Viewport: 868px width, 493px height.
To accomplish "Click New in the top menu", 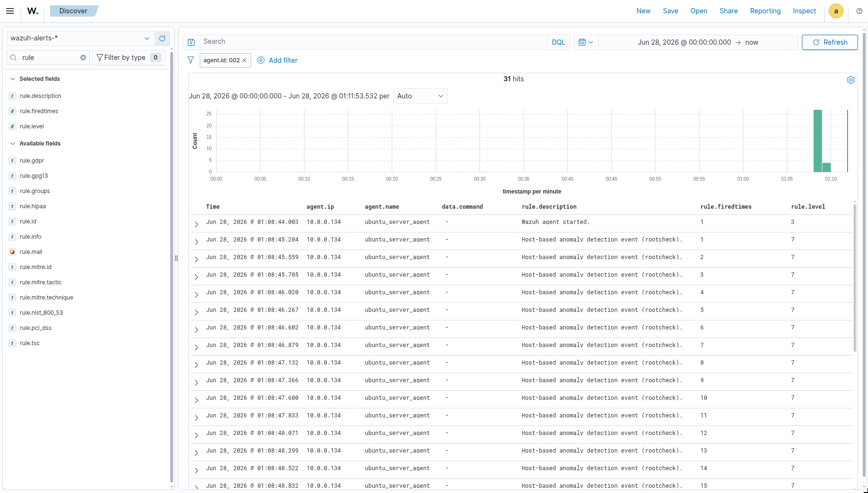I will (x=643, y=11).
